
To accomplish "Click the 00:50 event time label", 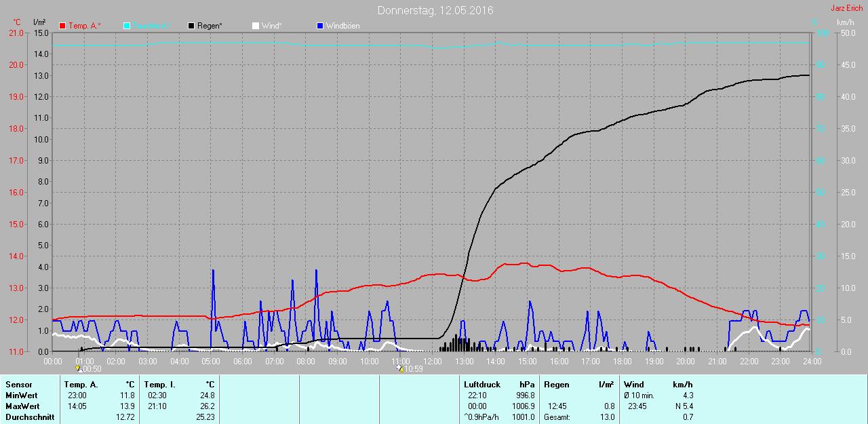I will pyautogui.click(x=92, y=370).
